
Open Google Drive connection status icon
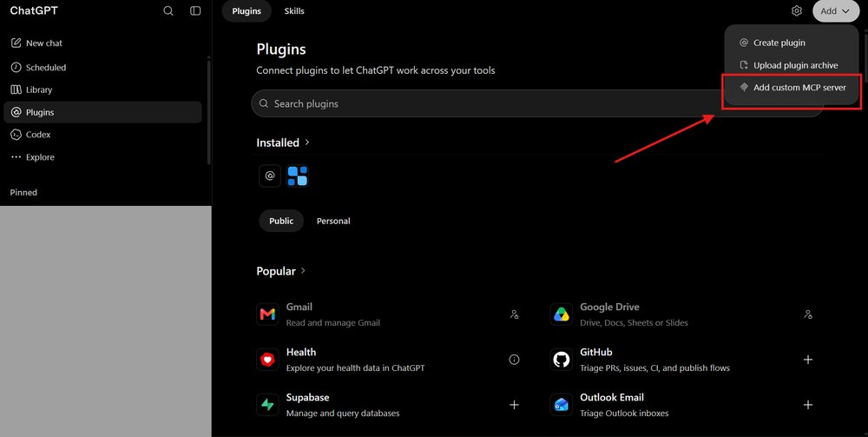(808, 315)
